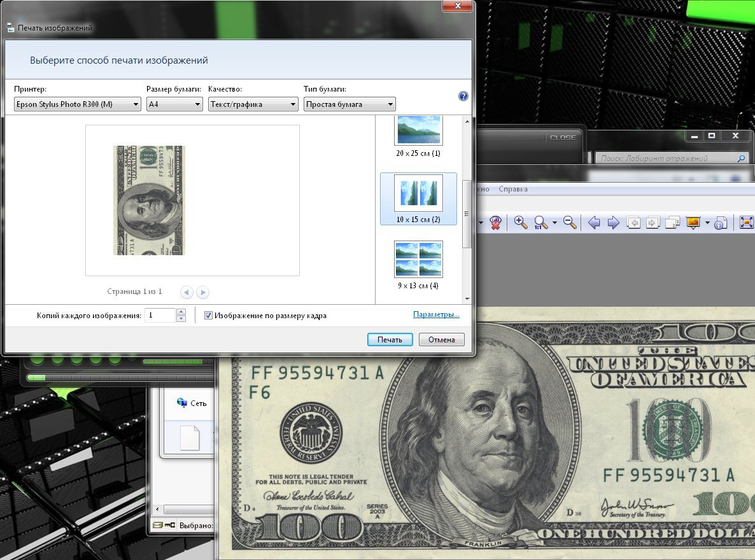Click the 1:1 actual size zoom icon
The image size is (755, 560).
pos(540,223)
